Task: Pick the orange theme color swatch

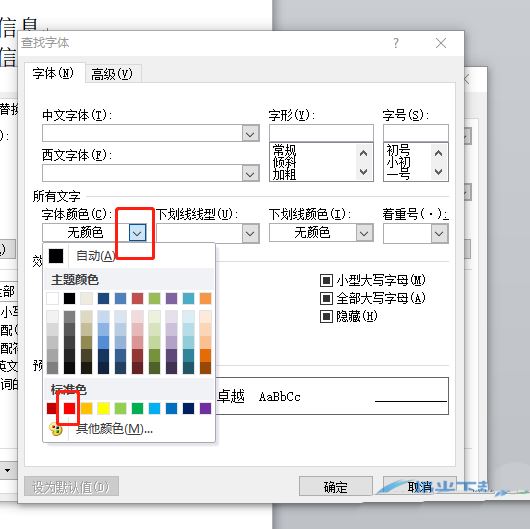Action: [x=206, y=298]
